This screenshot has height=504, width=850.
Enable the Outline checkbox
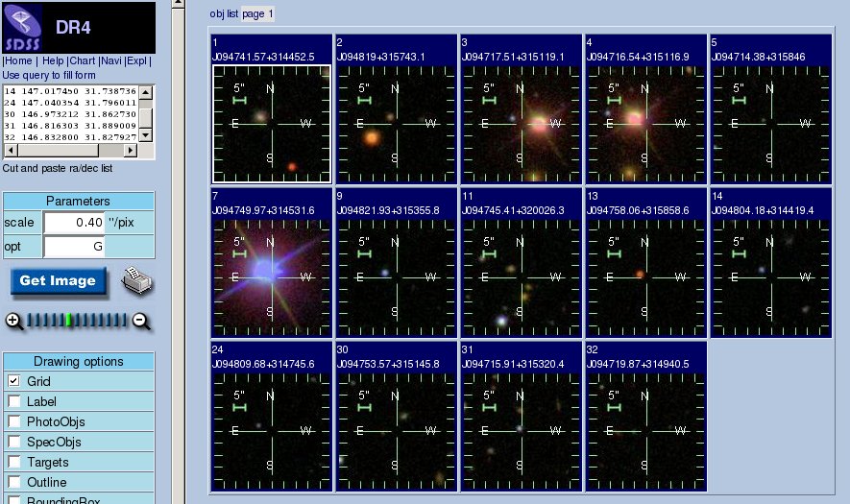tap(14, 482)
